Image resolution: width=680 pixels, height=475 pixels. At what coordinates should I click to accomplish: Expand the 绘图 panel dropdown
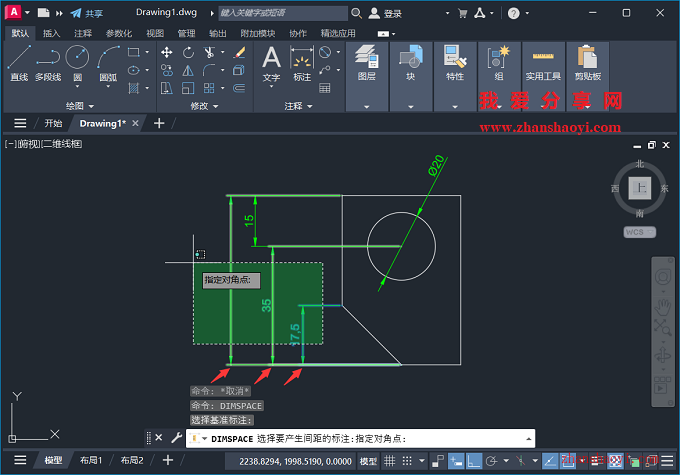click(x=80, y=106)
